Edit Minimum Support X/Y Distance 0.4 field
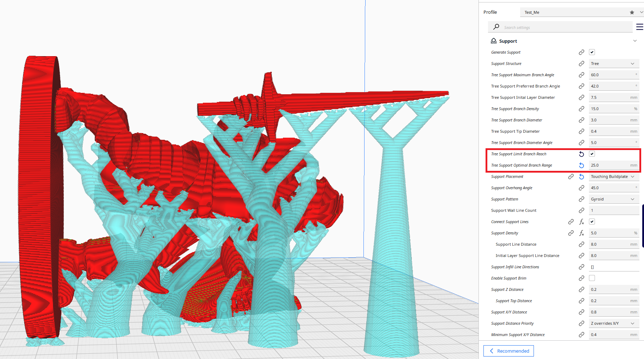Image resolution: width=644 pixels, height=359 pixels. [614, 335]
